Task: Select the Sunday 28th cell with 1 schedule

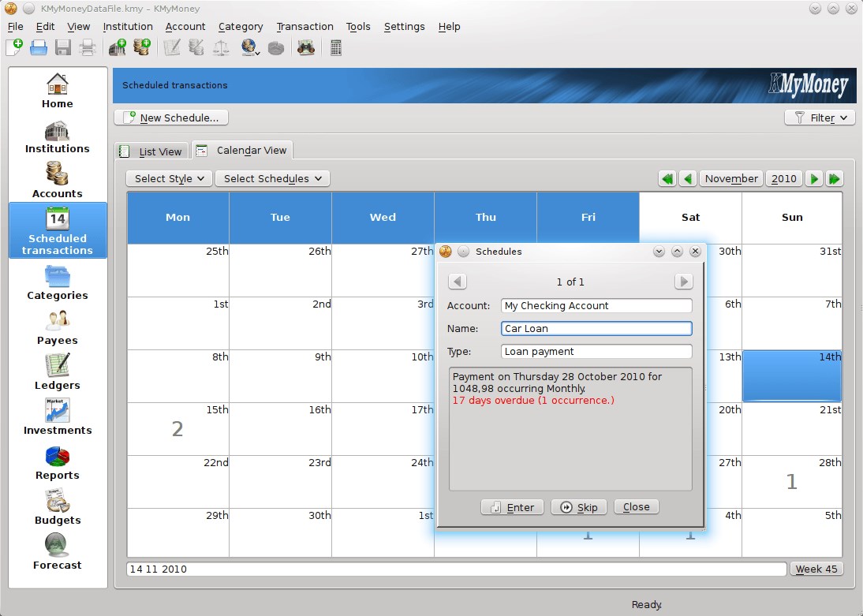Action: pyautogui.click(x=792, y=482)
